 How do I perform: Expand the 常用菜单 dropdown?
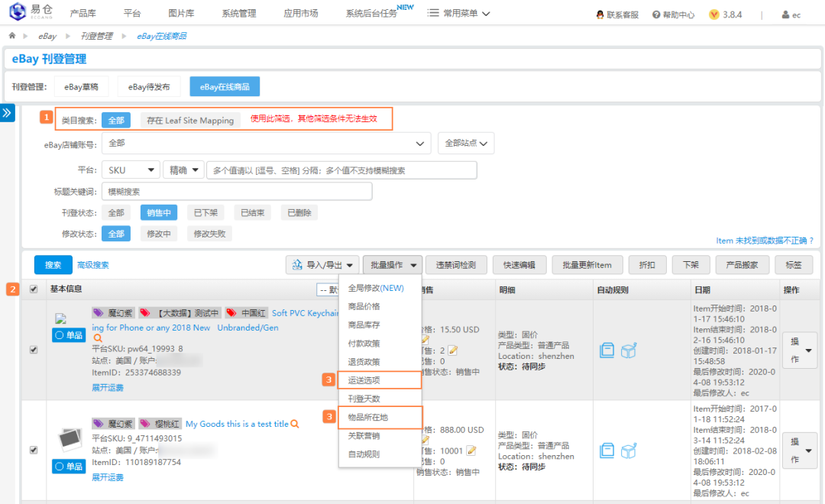(x=459, y=13)
